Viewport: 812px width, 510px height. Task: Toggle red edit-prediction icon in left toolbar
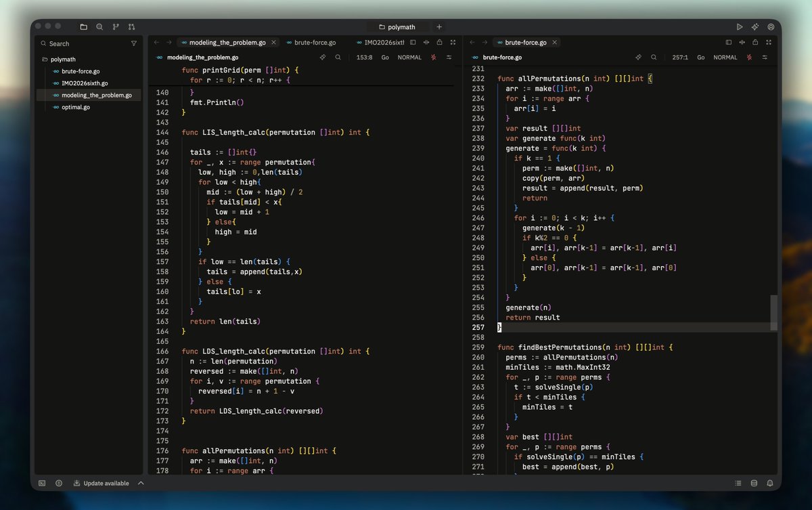[434, 58]
